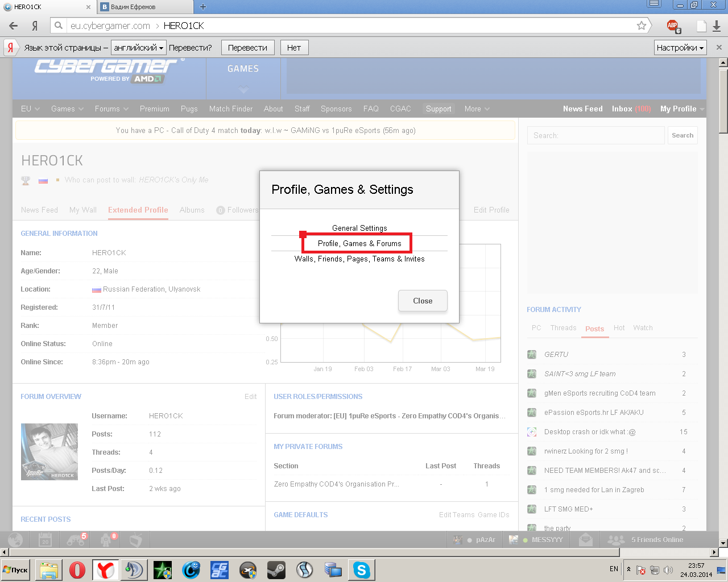
Task: Open the Adblock Plus extension icon
Action: pos(673,26)
